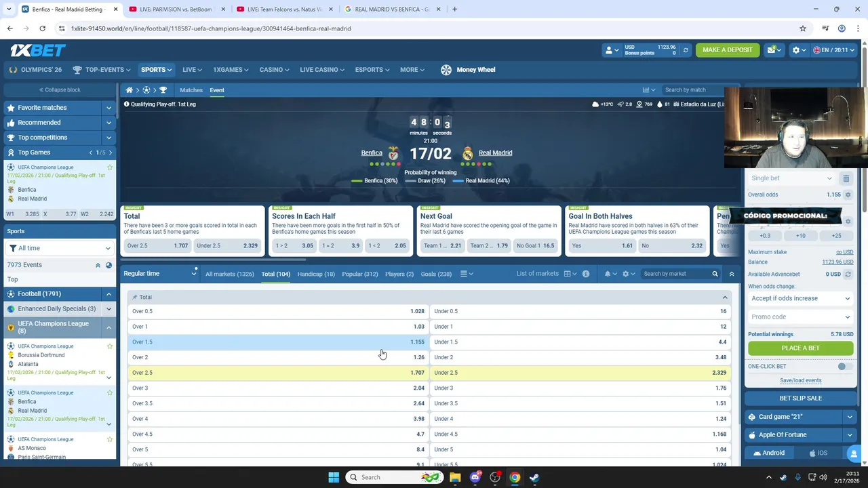Refresh the Available Advancebet amount
Image resolution: width=868 pixels, height=488 pixels.
(848, 274)
